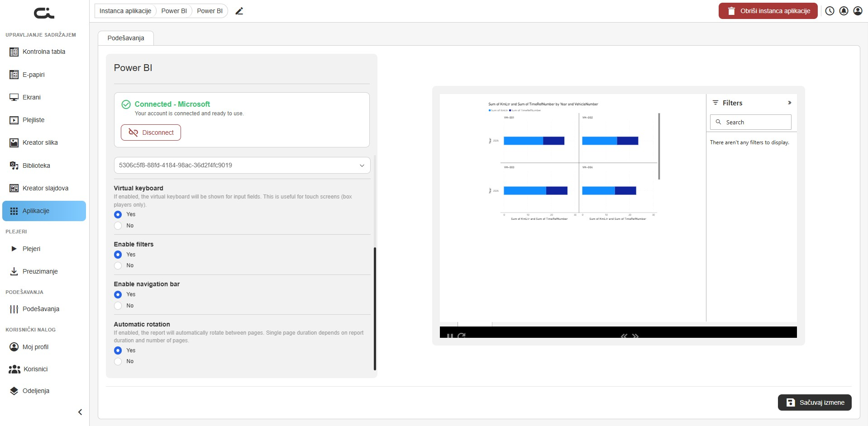Click Sačuvaj izmene save button
868x426 pixels.
coord(815,402)
